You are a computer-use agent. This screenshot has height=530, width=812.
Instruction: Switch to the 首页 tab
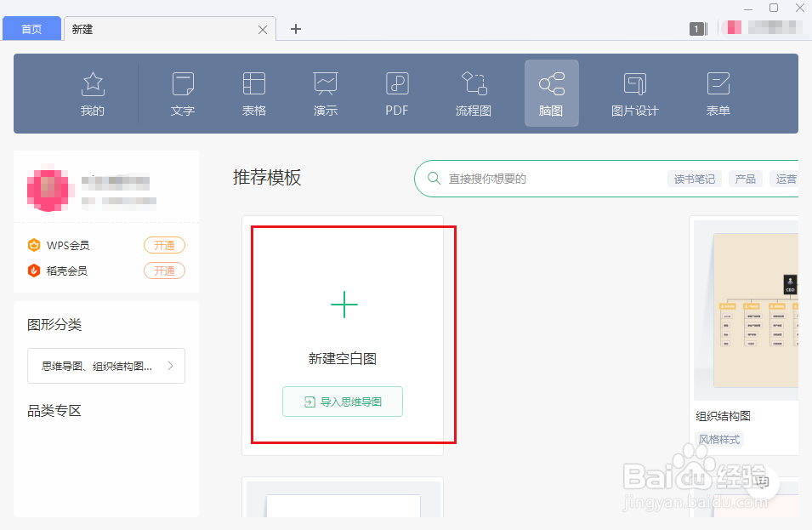[x=31, y=29]
